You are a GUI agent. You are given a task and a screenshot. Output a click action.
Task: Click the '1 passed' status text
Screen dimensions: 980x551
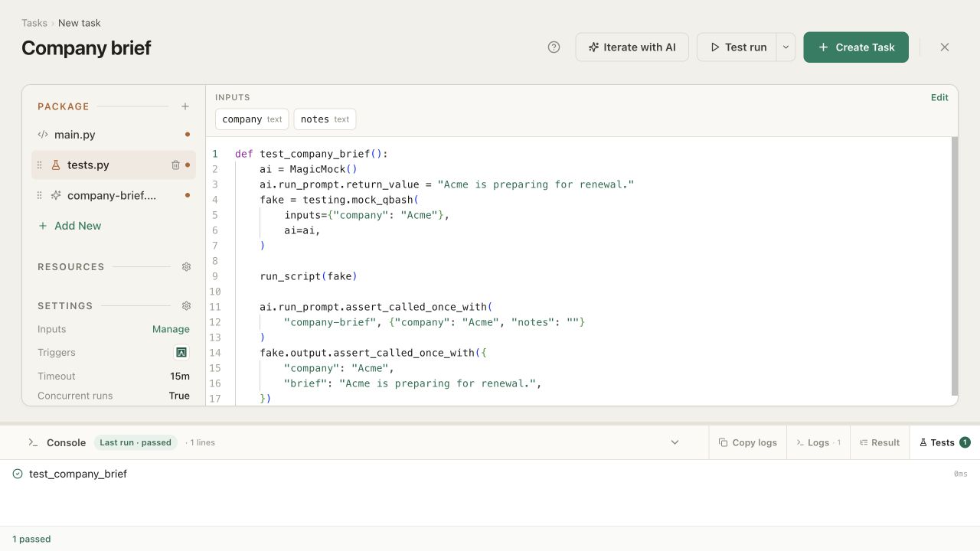31,539
